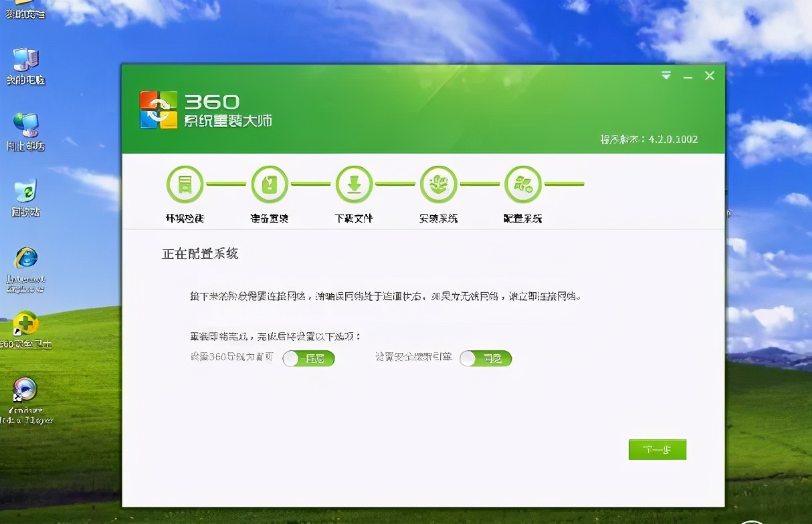Click the 准备重装 step icon

pos(269,184)
